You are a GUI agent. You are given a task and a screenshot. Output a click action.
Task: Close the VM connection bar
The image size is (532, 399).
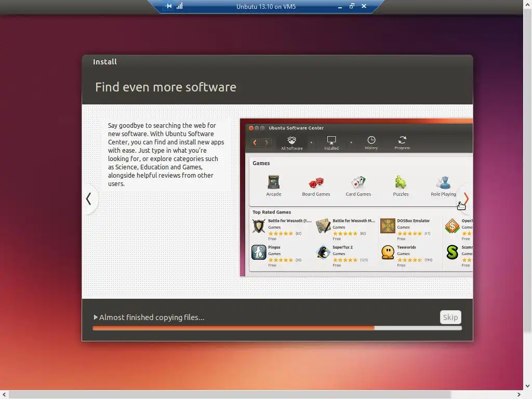coord(364,6)
